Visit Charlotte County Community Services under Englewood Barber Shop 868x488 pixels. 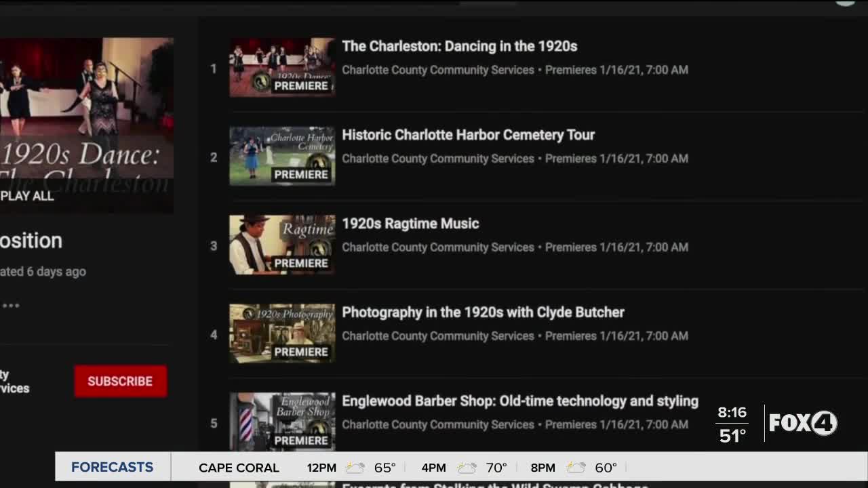click(x=438, y=425)
